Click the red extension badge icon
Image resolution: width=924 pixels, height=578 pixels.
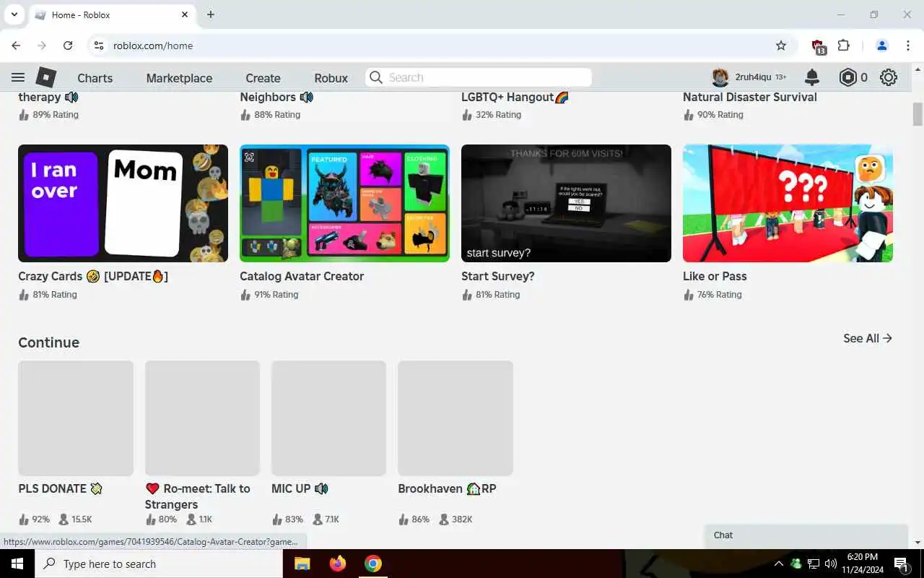point(819,47)
